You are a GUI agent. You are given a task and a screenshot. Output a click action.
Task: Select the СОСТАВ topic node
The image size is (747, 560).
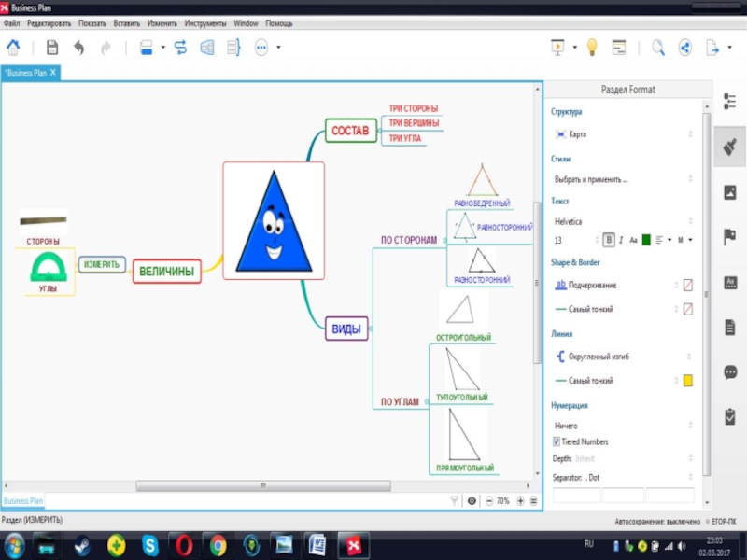[x=351, y=131]
